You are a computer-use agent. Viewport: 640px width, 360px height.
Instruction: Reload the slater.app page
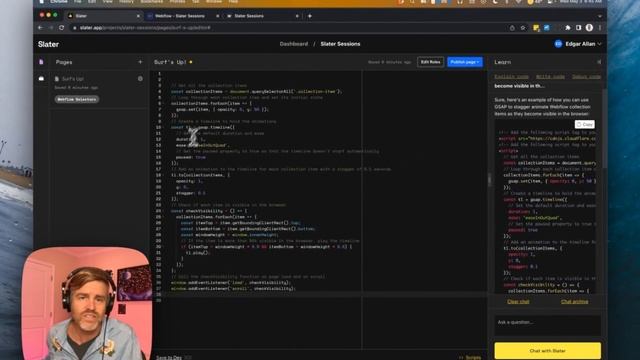click(x=62, y=28)
